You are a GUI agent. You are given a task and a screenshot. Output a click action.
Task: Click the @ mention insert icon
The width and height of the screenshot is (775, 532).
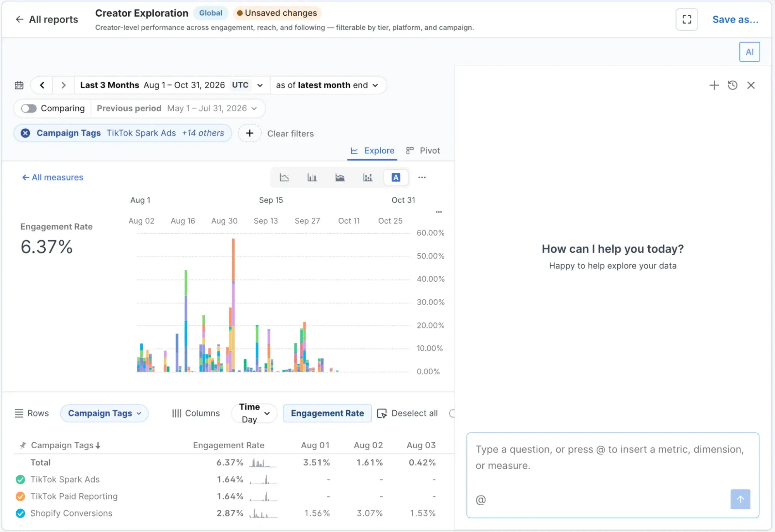click(x=481, y=500)
